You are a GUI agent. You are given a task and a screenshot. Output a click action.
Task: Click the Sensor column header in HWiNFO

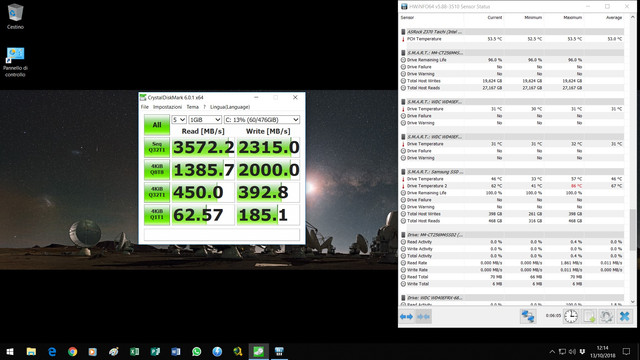pyautogui.click(x=407, y=18)
